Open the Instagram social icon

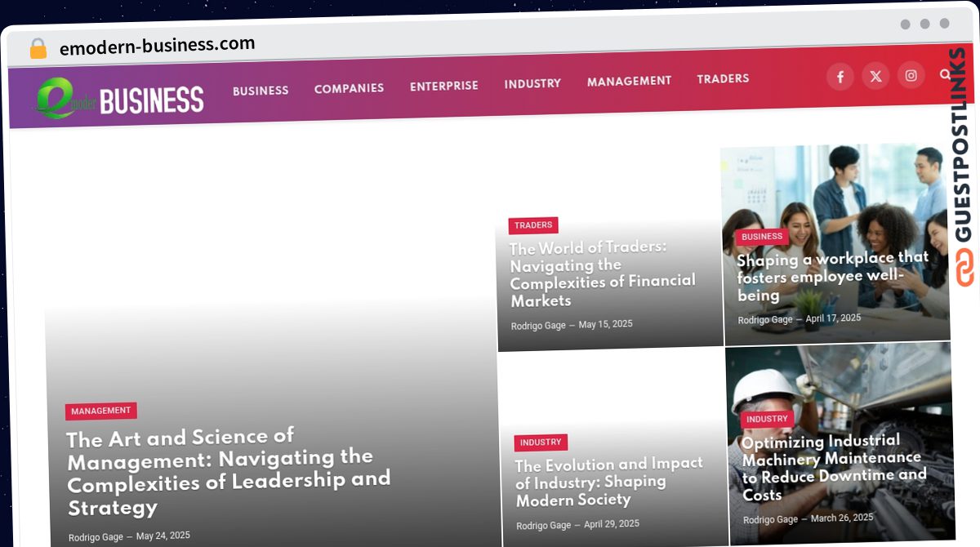(x=911, y=76)
